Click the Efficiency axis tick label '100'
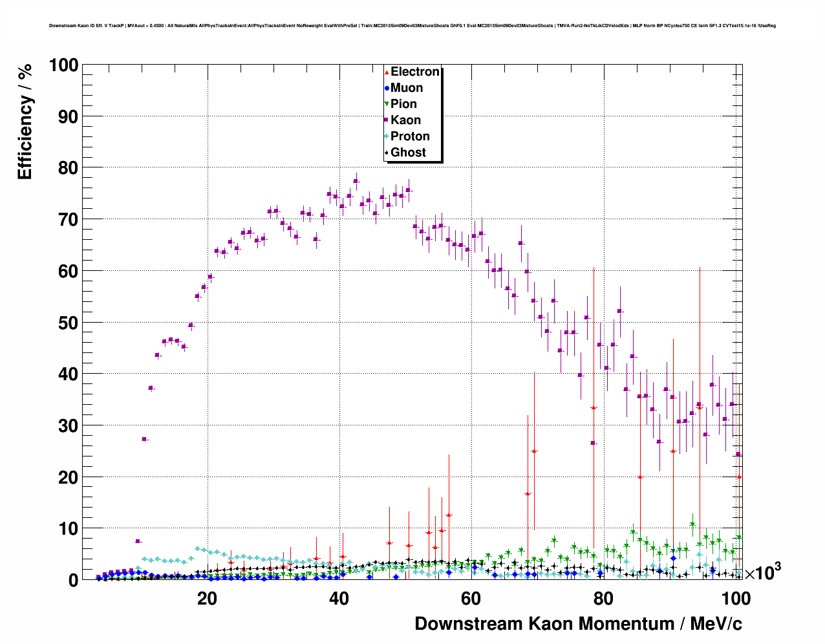 pyautogui.click(x=63, y=65)
